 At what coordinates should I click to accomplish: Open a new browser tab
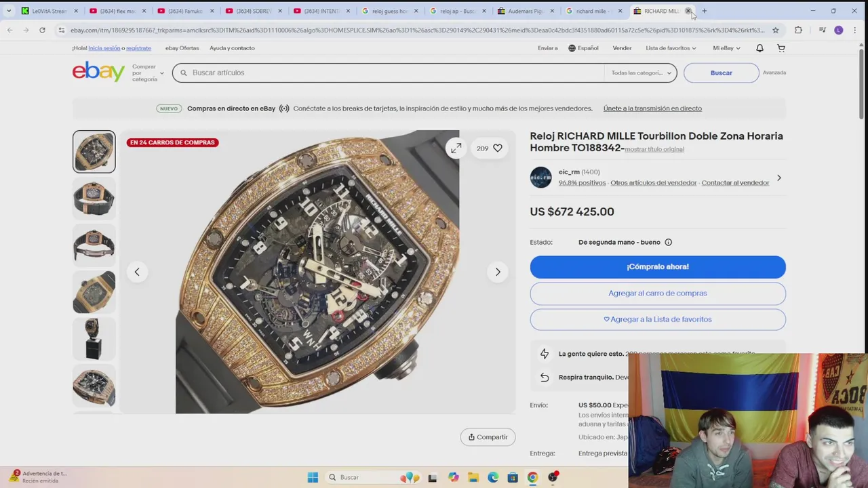(x=704, y=11)
